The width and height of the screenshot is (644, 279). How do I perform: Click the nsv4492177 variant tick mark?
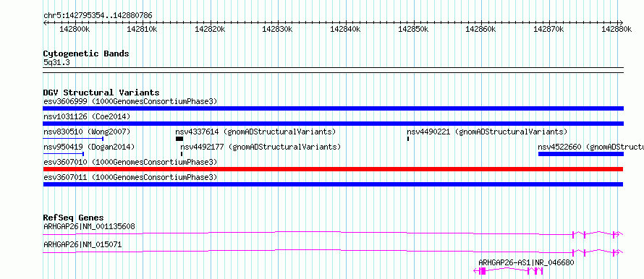[182, 154]
